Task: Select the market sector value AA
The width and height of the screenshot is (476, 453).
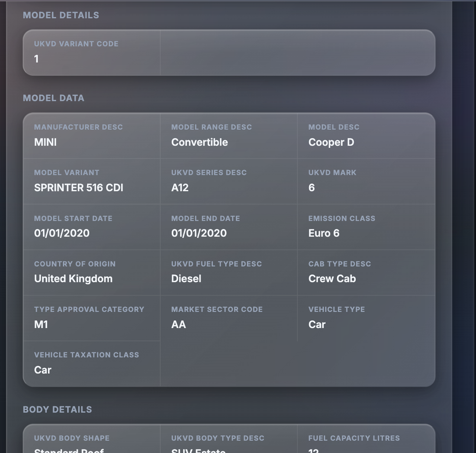Action: [178, 324]
